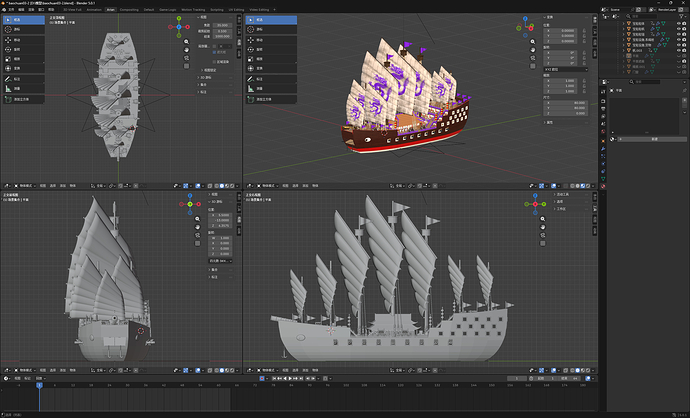The height and width of the screenshot is (418, 690).
Task: Expand the first object in the outliner tree
Action: click(624, 23)
